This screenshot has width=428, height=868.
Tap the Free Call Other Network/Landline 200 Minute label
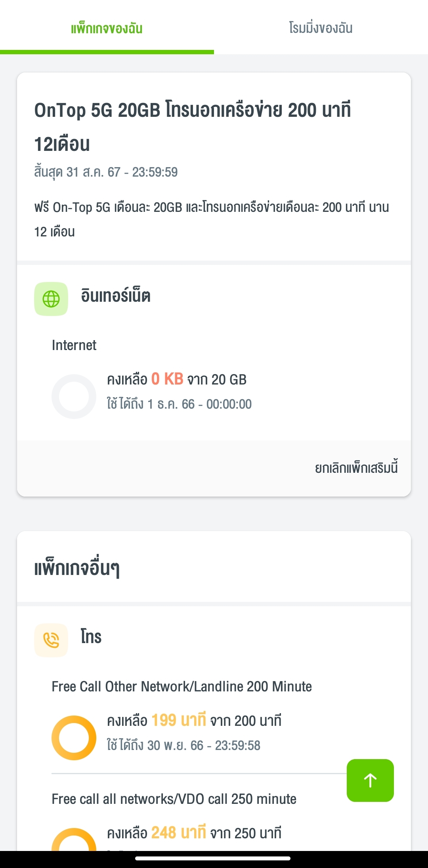point(182,687)
